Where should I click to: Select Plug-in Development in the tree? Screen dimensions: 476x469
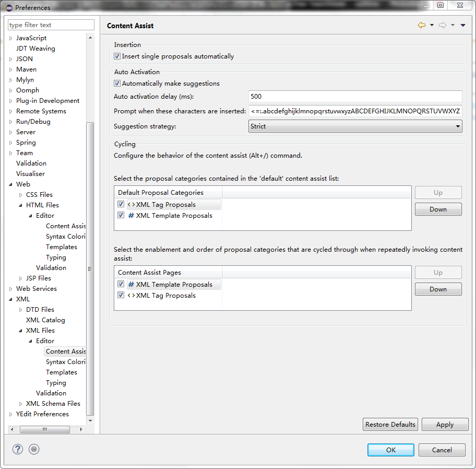pyautogui.click(x=47, y=101)
